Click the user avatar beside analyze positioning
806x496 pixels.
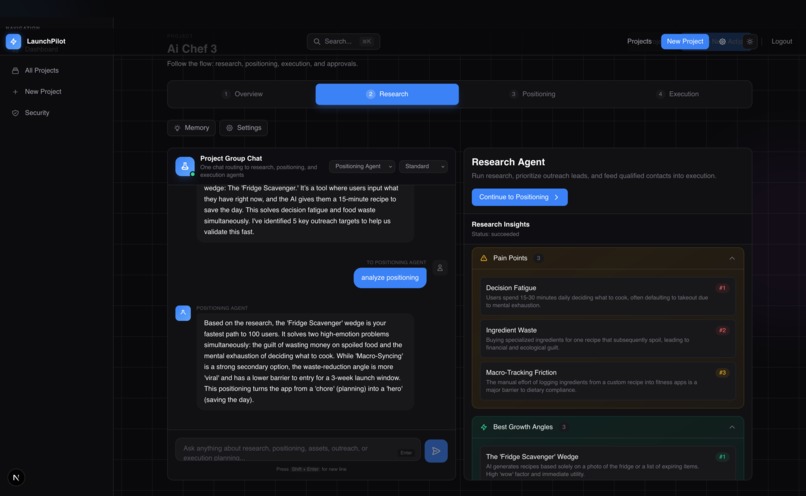click(x=439, y=268)
